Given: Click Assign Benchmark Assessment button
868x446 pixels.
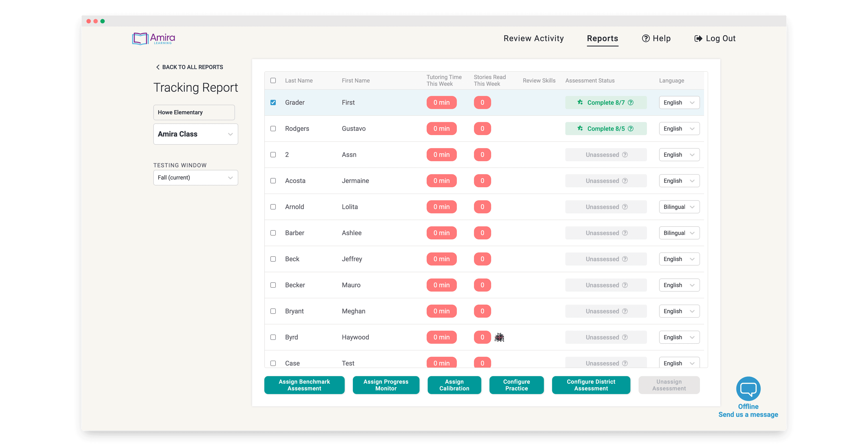Looking at the screenshot, I should click(304, 385).
